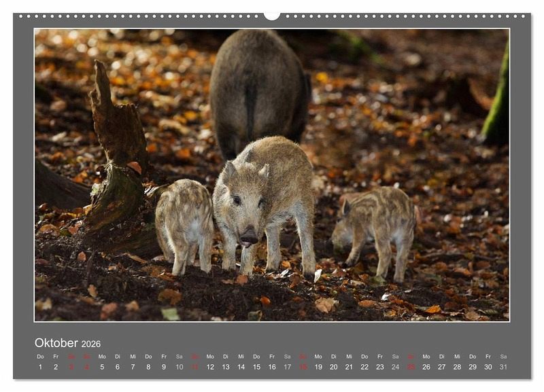Screen dimensions: 544x392
Task: Select the adult boar in background
Action: [x=260, y=92]
